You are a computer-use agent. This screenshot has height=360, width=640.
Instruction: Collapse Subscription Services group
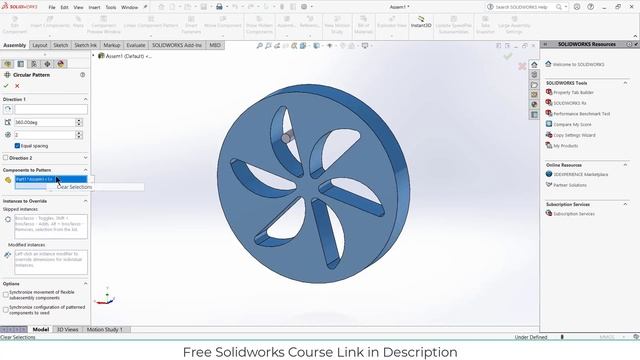click(x=625, y=204)
